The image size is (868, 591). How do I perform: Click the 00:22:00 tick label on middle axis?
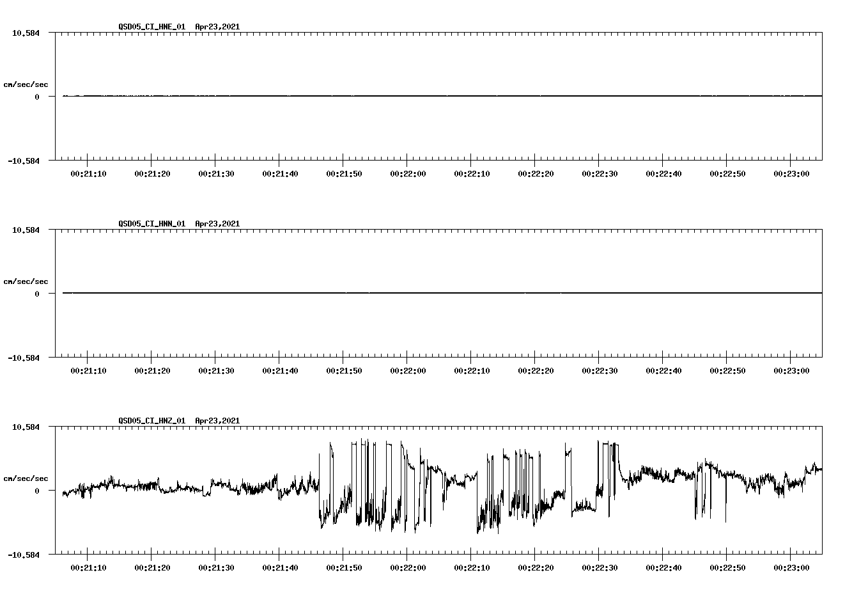(x=408, y=369)
